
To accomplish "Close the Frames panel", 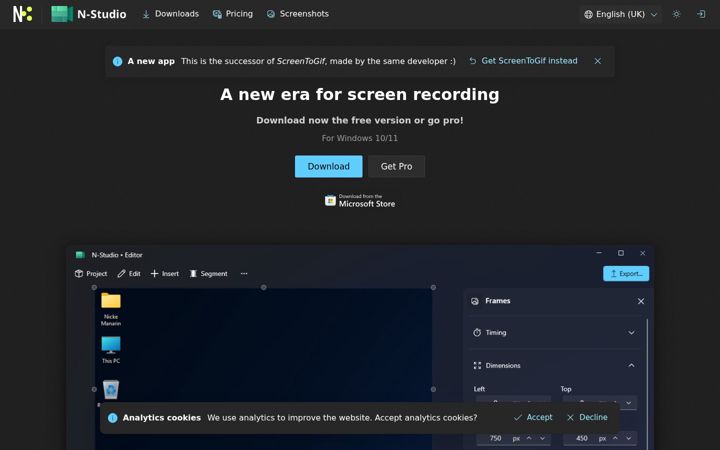I will tap(641, 301).
